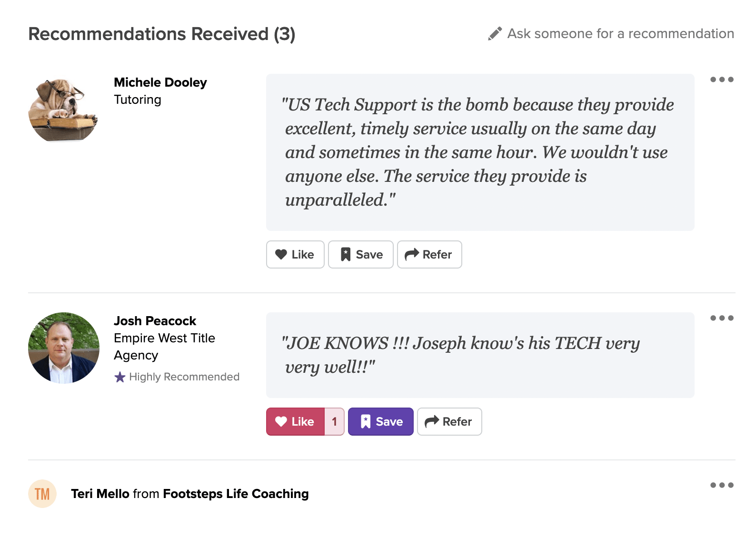This screenshot has width=756, height=538.
Task: Unsave Josh Peacock's recommendation
Action: pos(380,422)
